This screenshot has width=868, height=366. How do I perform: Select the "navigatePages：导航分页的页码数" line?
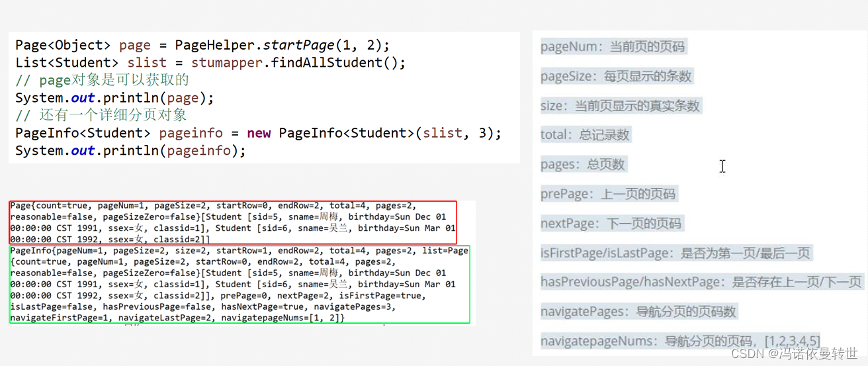click(638, 312)
